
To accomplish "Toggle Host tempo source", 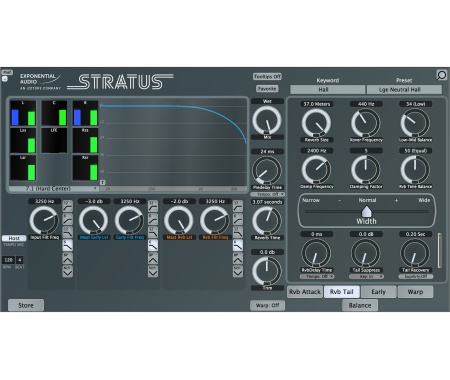I will point(14,238).
